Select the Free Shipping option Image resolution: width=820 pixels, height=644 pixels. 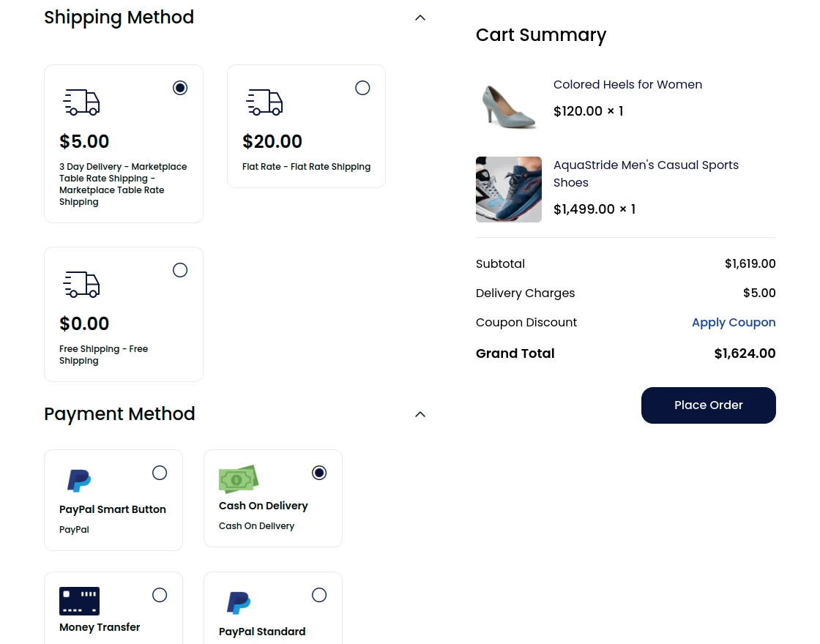tap(180, 270)
